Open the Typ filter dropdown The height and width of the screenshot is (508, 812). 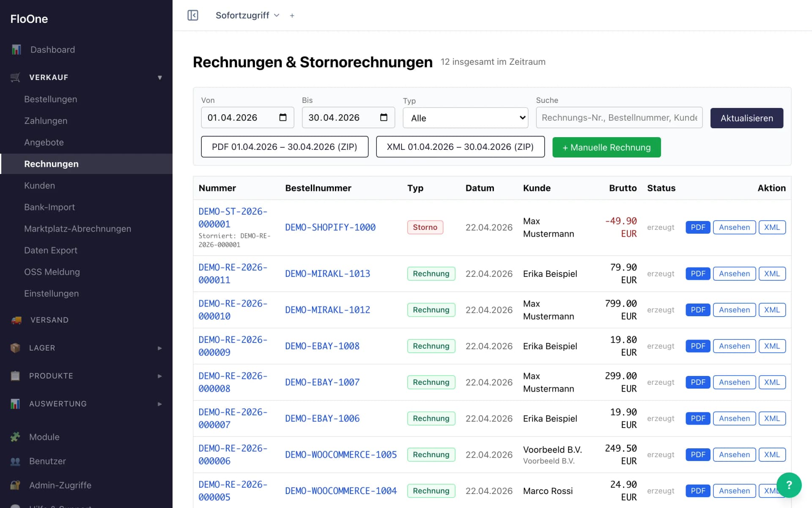(465, 118)
